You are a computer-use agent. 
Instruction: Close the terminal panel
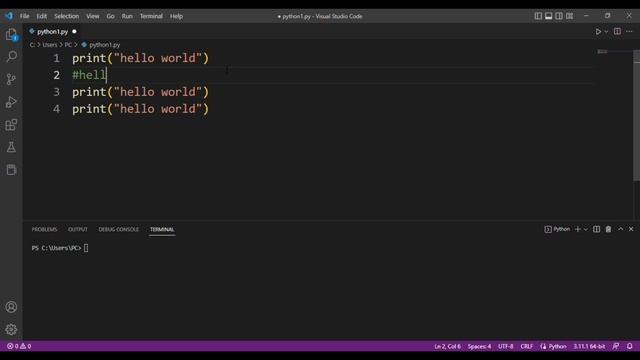(631, 229)
